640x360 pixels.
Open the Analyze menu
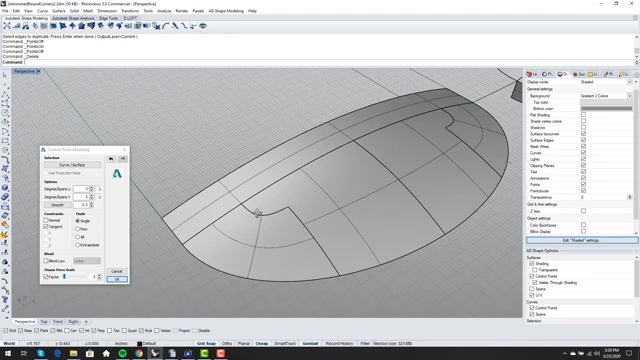click(x=164, y=11)
